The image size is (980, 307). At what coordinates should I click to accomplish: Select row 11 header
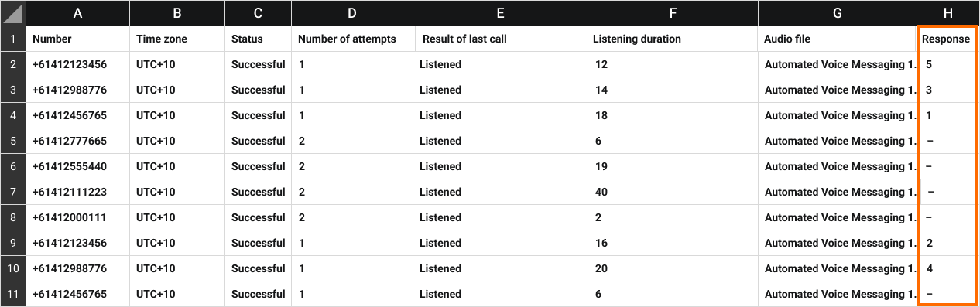(x=13, y=294)
